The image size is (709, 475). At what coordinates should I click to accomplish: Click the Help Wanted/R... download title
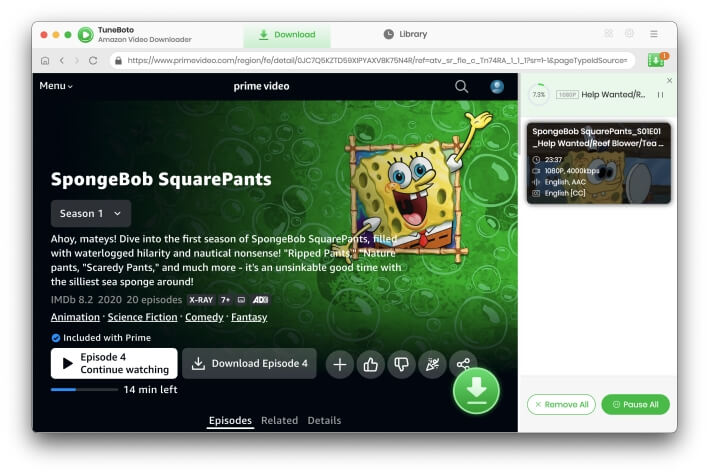click(613, 95)
